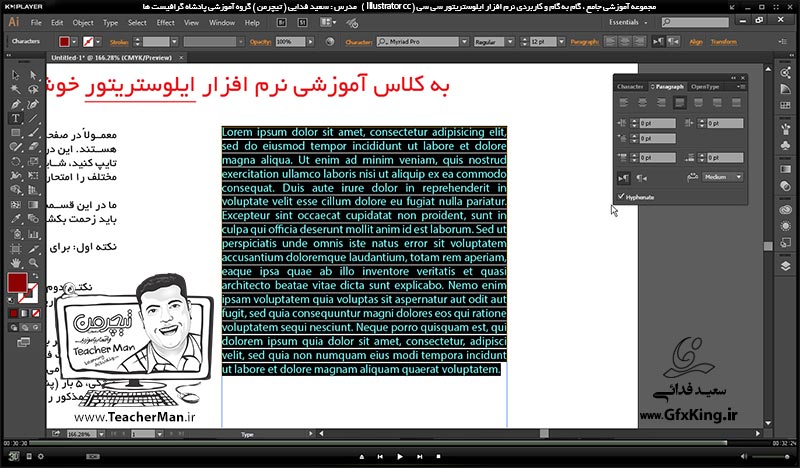
Task: Click the Bridge (Br) icon in menu bar
Action: pos(281,22)
